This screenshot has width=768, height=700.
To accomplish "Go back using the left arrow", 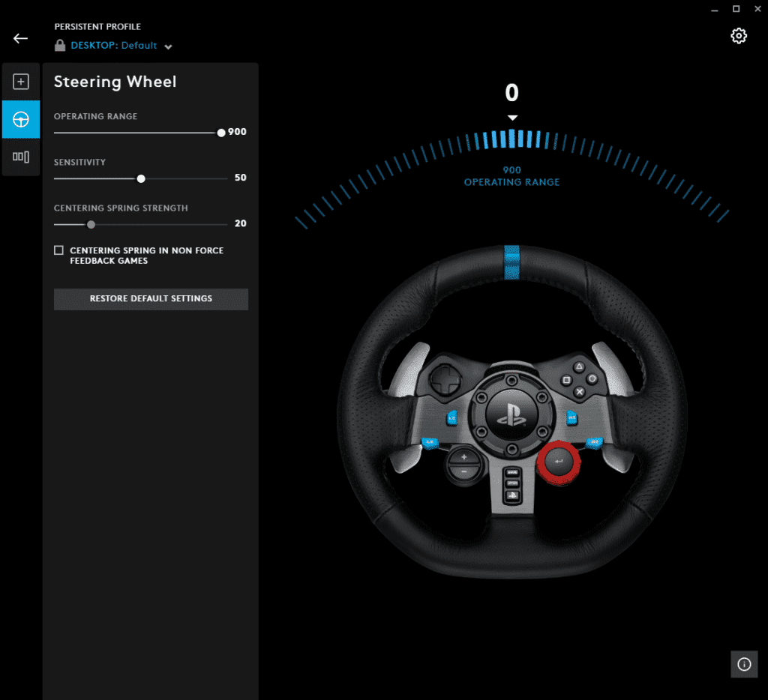I will pyautogui.click(x=20, y=38).
